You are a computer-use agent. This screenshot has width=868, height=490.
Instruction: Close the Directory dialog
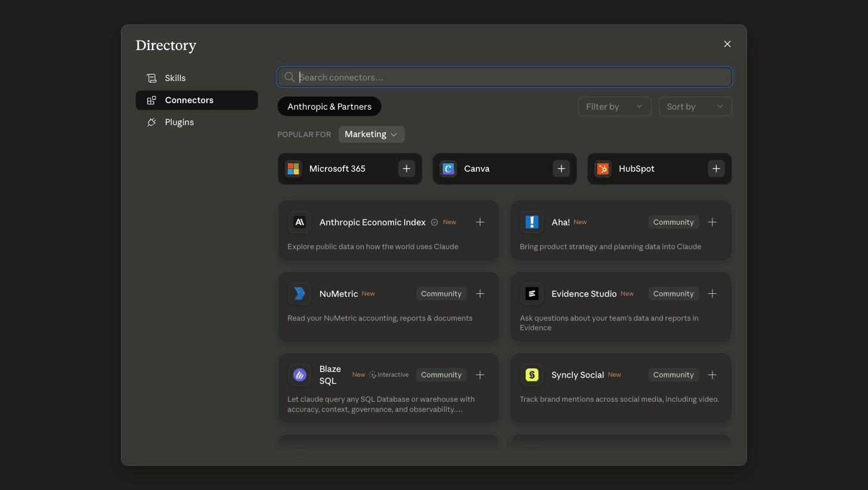pyautogui.click(x=727, y=44)
